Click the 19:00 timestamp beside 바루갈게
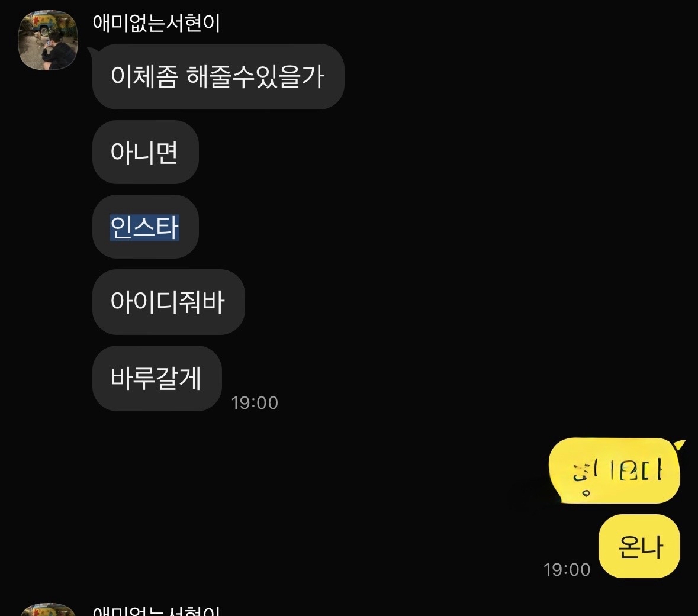The height and width of the screenshot is (616, 698). pyautogui.click(x=254, y=403)
